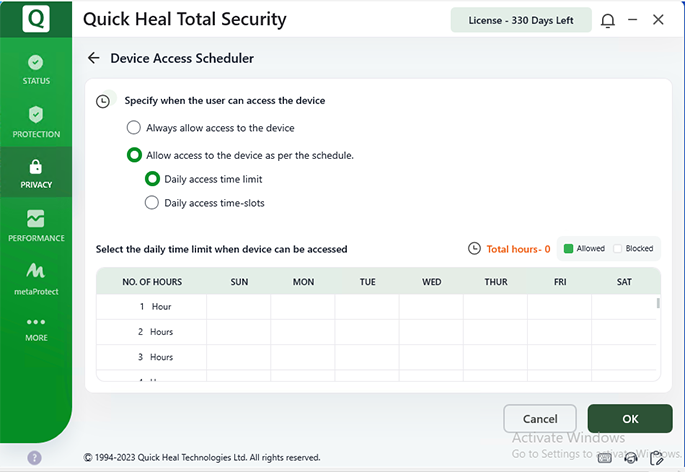The width and height of the screenshot is (685, 472).
Task: Open the Status section in sidebar
Action: tap(36, 69)
